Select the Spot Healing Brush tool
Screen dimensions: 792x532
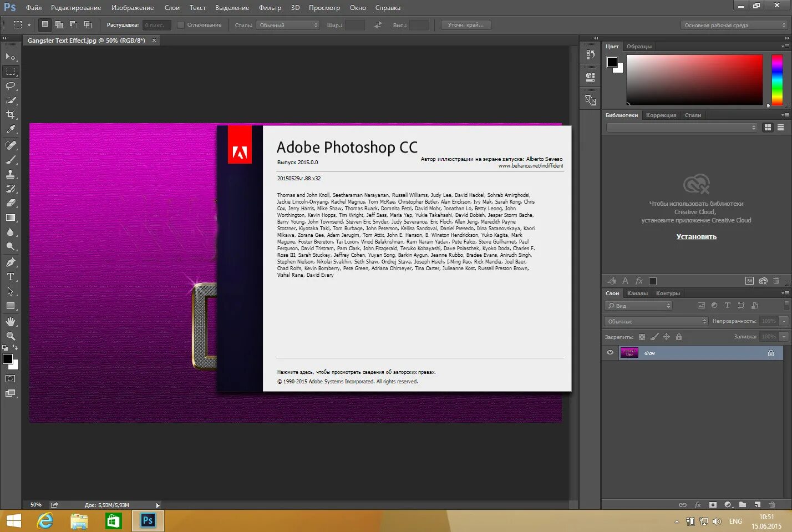[11, 145]
